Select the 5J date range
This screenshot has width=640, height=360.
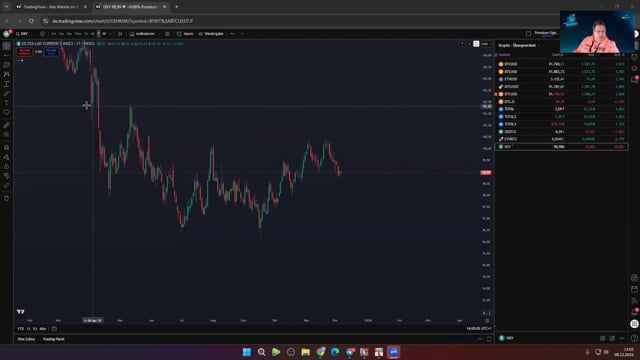[x=35, y=329]
